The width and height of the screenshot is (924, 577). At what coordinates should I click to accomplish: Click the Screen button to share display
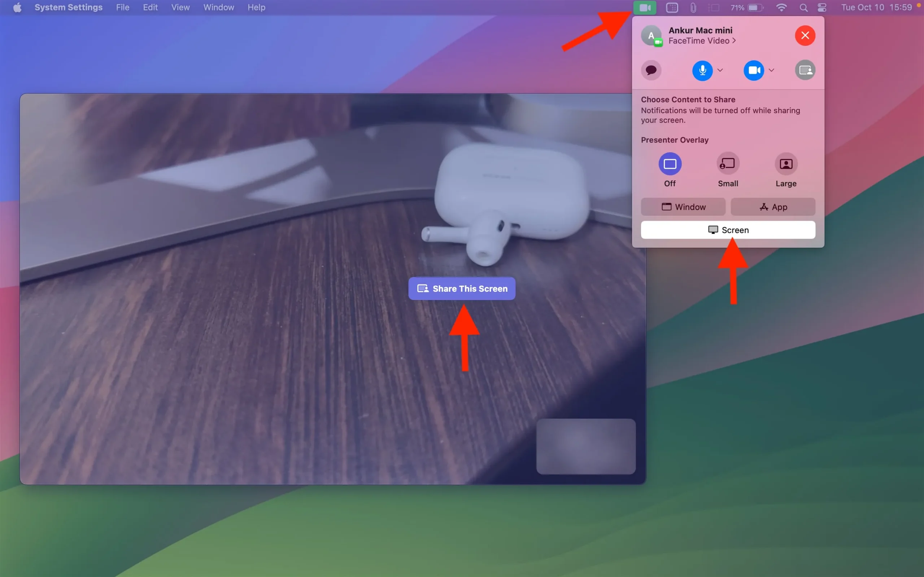[728, 230]
